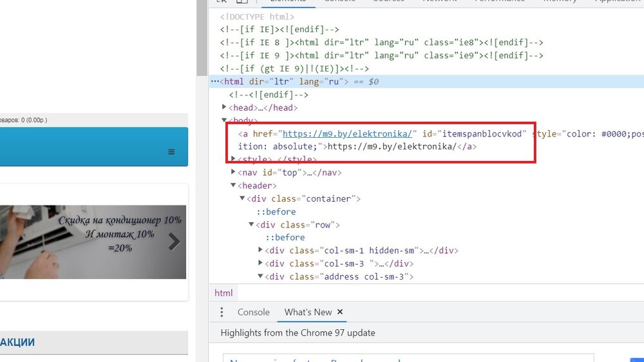Click the next slide arrow on banner
Image resolution: width=644 pixels, height=362 pixels.
pos(174,242)
